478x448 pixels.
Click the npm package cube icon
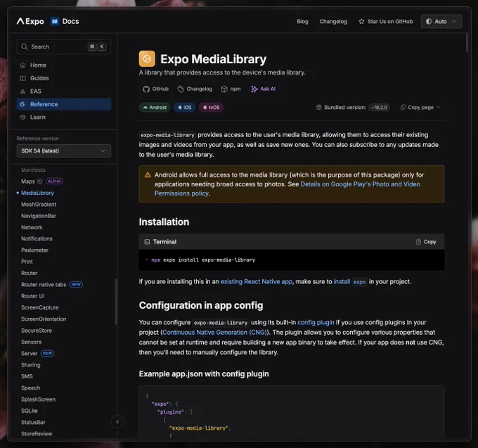click(224, 89)
